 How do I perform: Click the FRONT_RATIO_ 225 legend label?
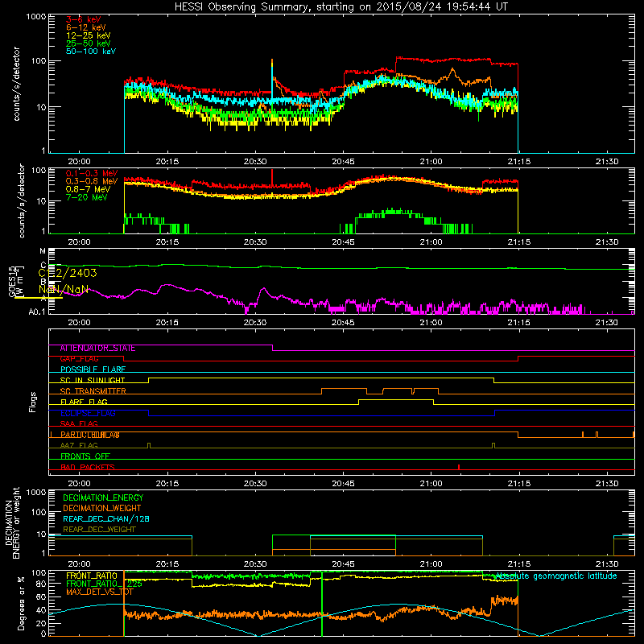click(x=104, y=584)
